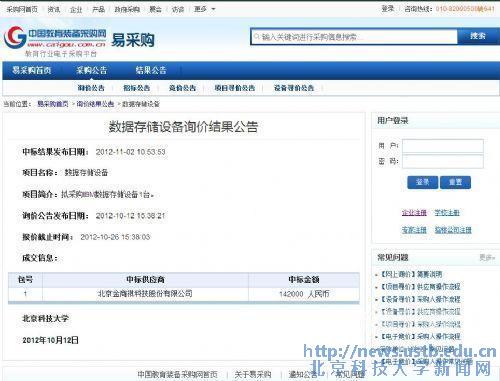
Task: Click the blue 搜索 button
Action: (478, 36)
